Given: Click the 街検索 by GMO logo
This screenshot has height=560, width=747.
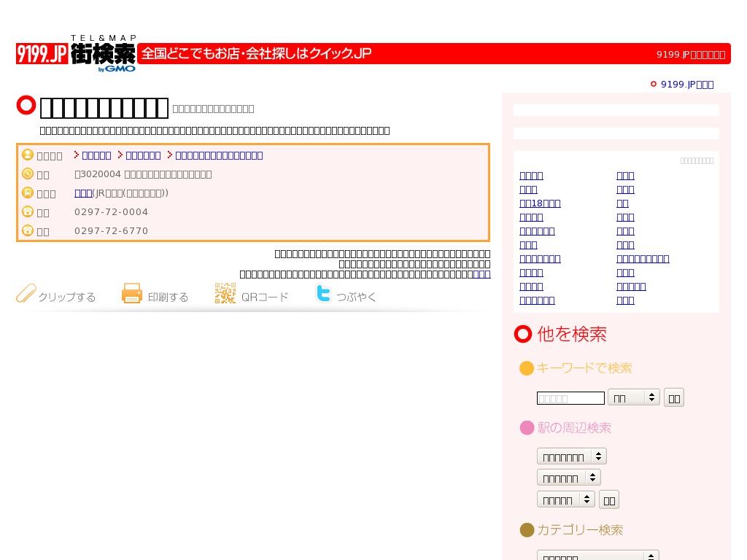Looking at the screenshot, I should 103,55.
